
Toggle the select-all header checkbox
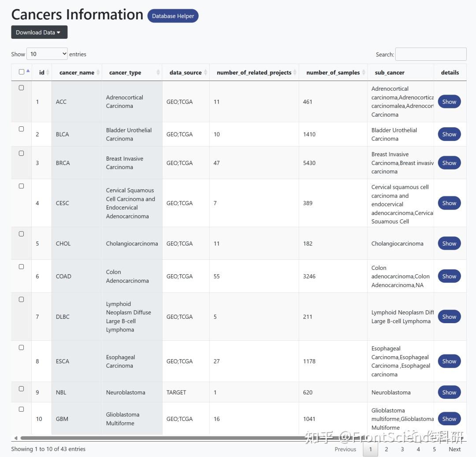coord(21,72)
